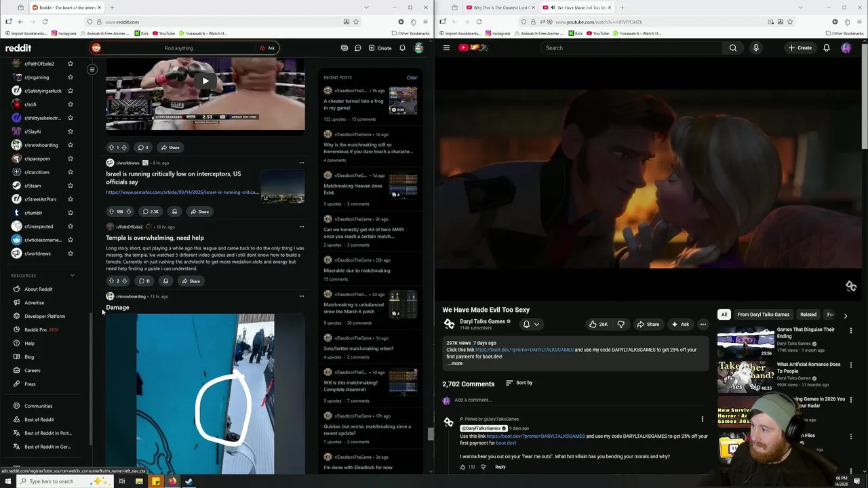Open File Explorer from taskbar
Screen dimensions: 868x488
[x=138, y=481]
